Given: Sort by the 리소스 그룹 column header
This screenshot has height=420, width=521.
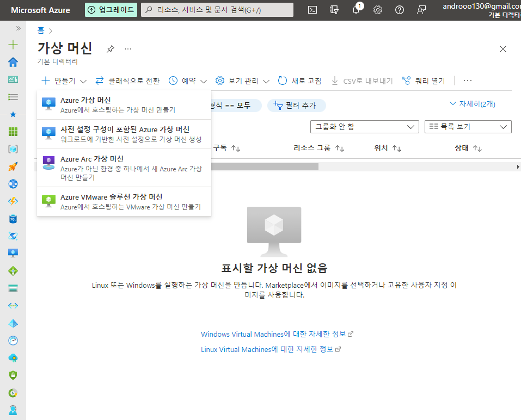Looking at the screenshot, I should tap(318, 148).
